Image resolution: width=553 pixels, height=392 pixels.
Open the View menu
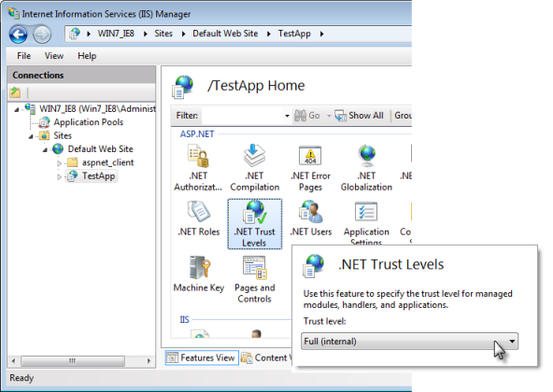click(x=54, y=56)
